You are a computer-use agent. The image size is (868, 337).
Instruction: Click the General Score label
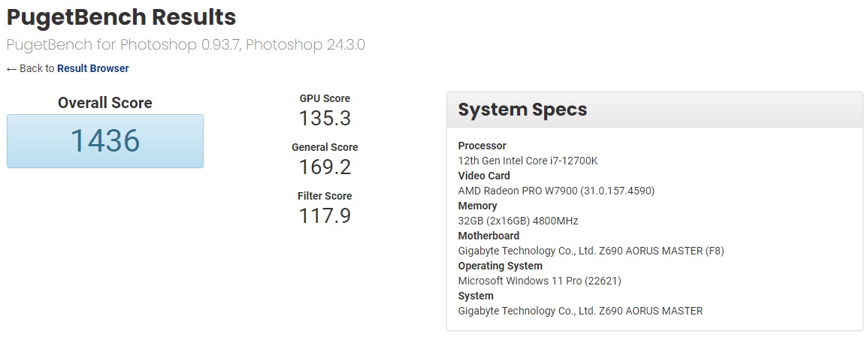point(325,147)
